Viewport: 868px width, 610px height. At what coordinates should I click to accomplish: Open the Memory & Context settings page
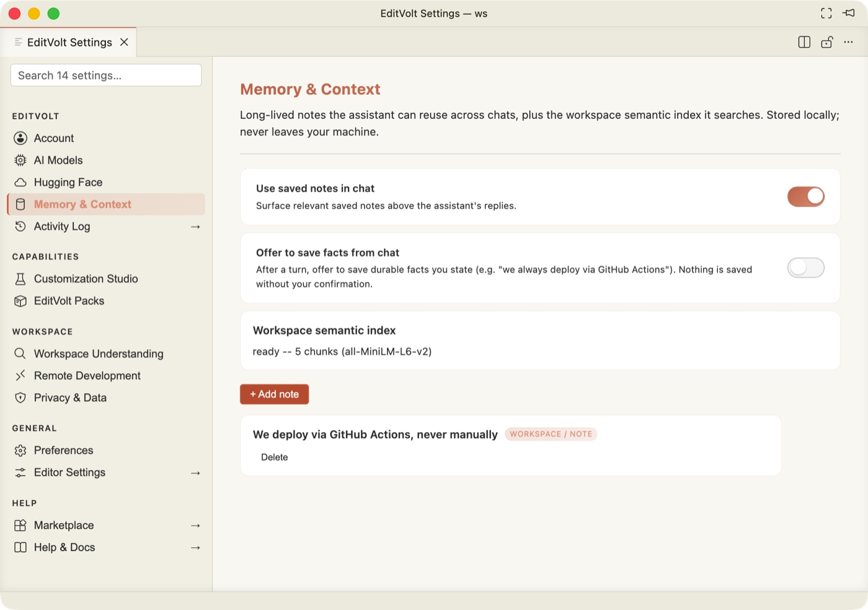(106, 205)
